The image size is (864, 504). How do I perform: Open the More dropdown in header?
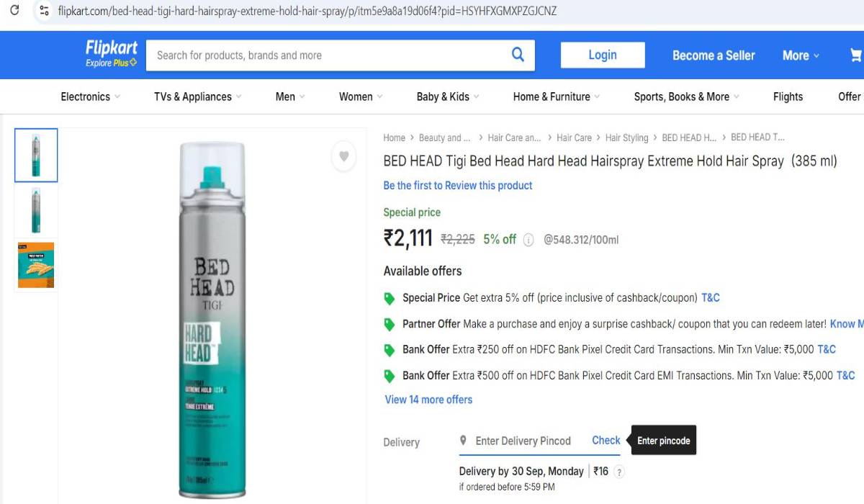pos(801,55)
